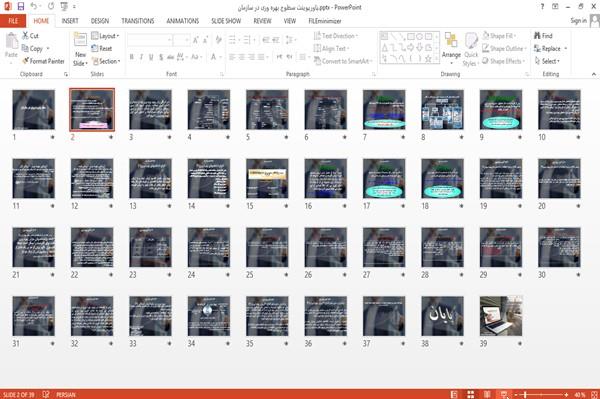Select slide 38 thumbnail
The width and height of the screenshot is (600, 399).
click(442, 316)
